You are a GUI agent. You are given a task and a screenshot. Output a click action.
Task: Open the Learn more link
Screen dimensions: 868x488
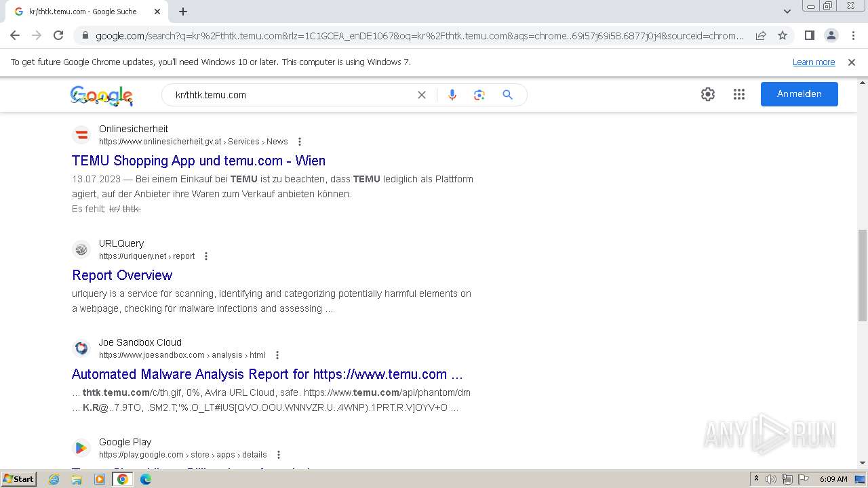(x=814, y=62)
